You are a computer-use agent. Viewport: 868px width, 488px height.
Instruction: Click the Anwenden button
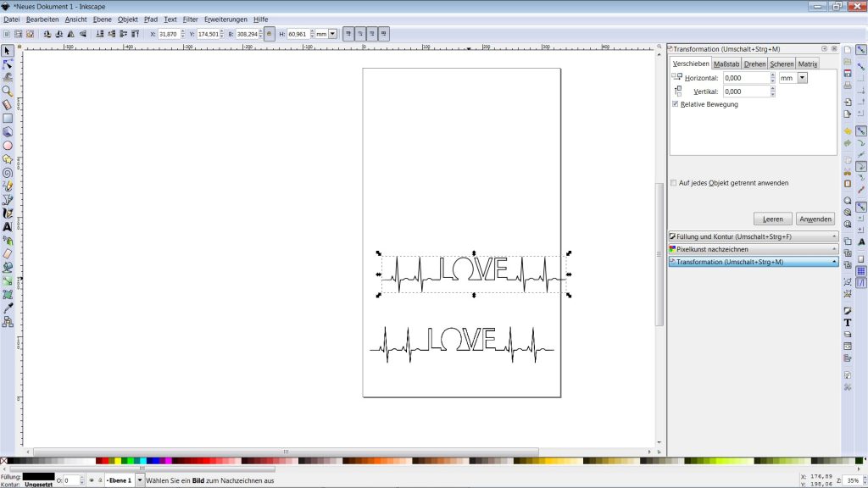tap(815, 219)
